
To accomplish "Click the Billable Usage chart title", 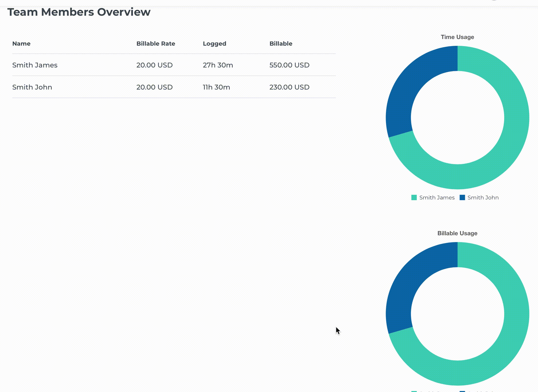I will [457, 233].
